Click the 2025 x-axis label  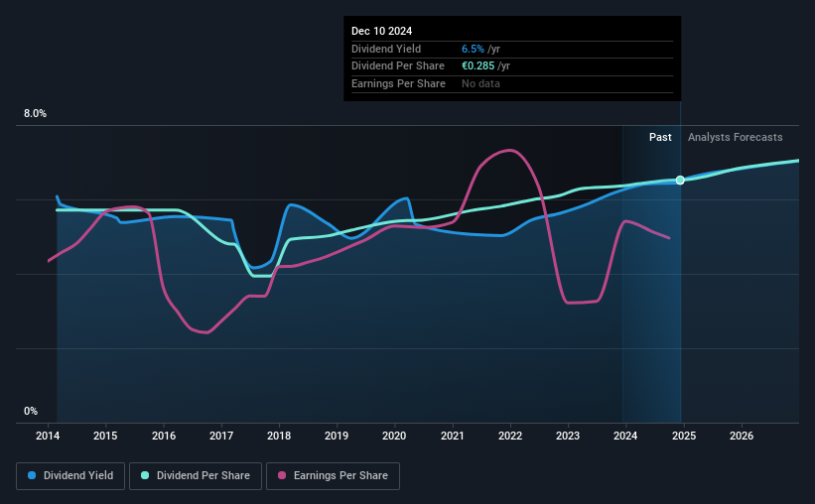684,436
